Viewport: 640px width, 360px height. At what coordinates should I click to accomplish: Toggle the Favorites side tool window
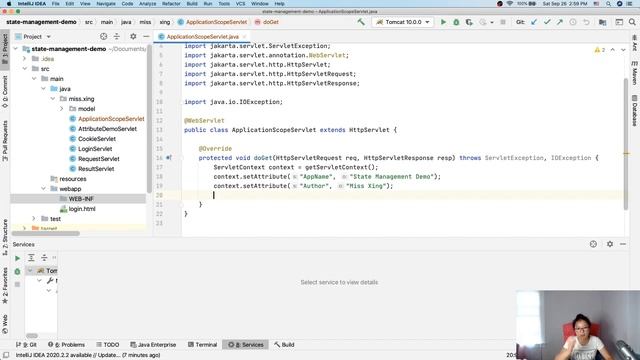tap(5, 286)
